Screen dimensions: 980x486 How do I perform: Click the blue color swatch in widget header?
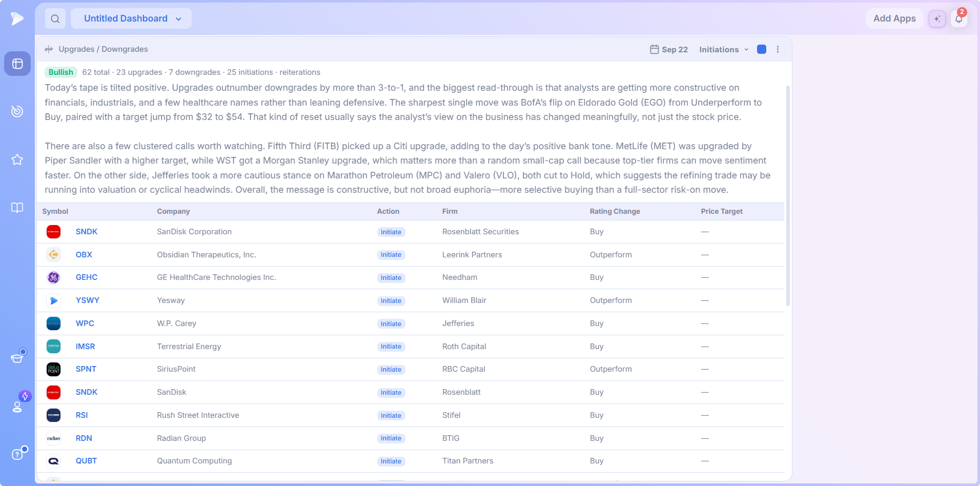click(x=762, y=49)
